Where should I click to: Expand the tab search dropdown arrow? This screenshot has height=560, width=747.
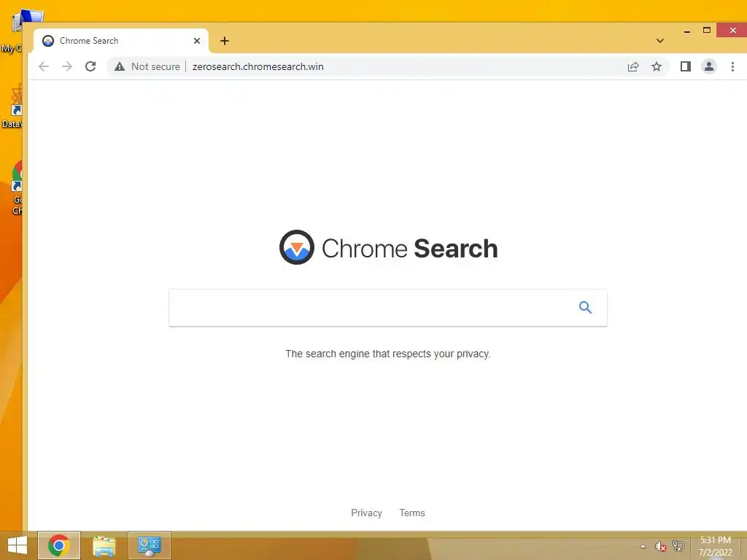pos(659,41)
